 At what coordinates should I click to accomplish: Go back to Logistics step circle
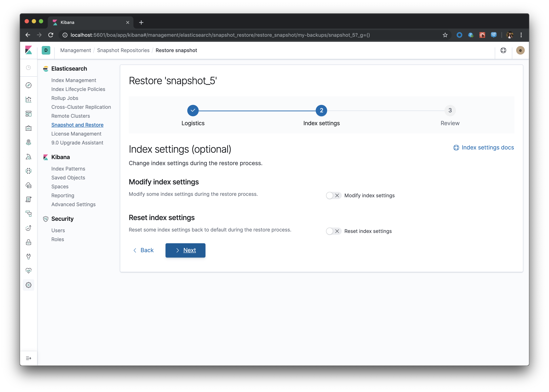coord(193,111)
